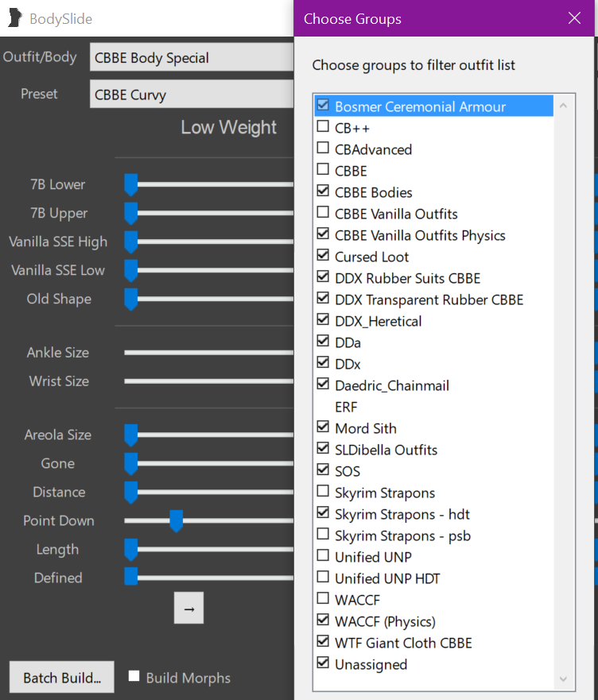The height and width of the screenshot is (700, 598).
Task: Check the Unified UNP HDT group
Action: click(323, 577)
